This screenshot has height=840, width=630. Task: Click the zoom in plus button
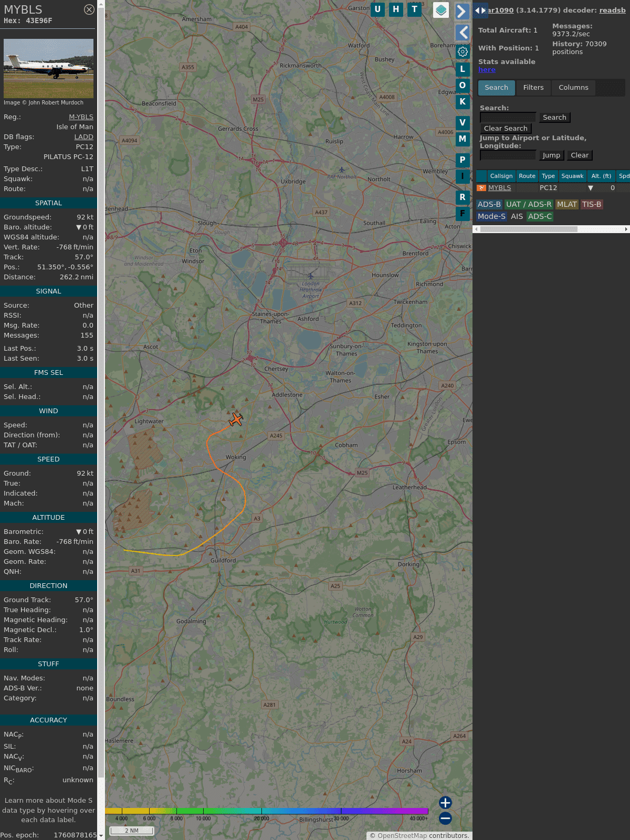445,802
